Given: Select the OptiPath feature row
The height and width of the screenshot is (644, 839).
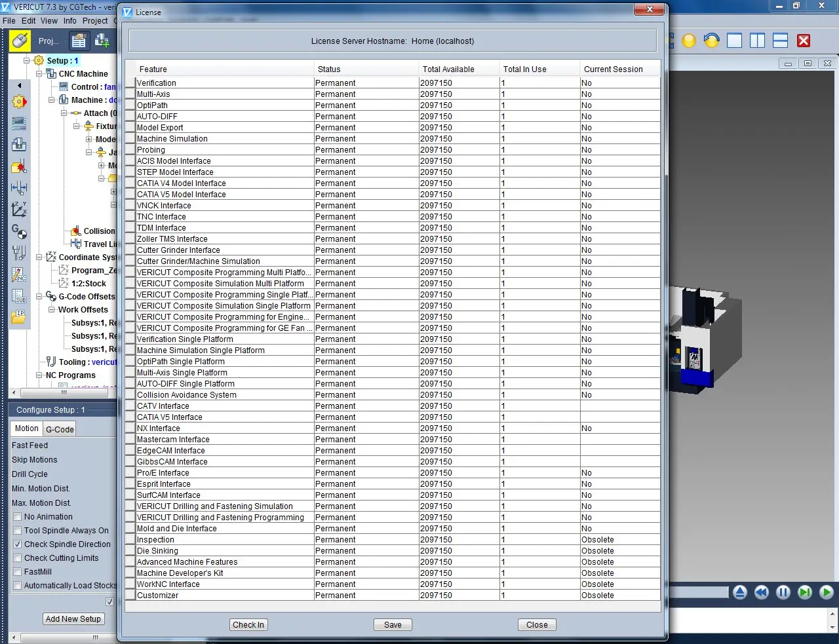Looking at the screenshot, I should click(393, 105).
